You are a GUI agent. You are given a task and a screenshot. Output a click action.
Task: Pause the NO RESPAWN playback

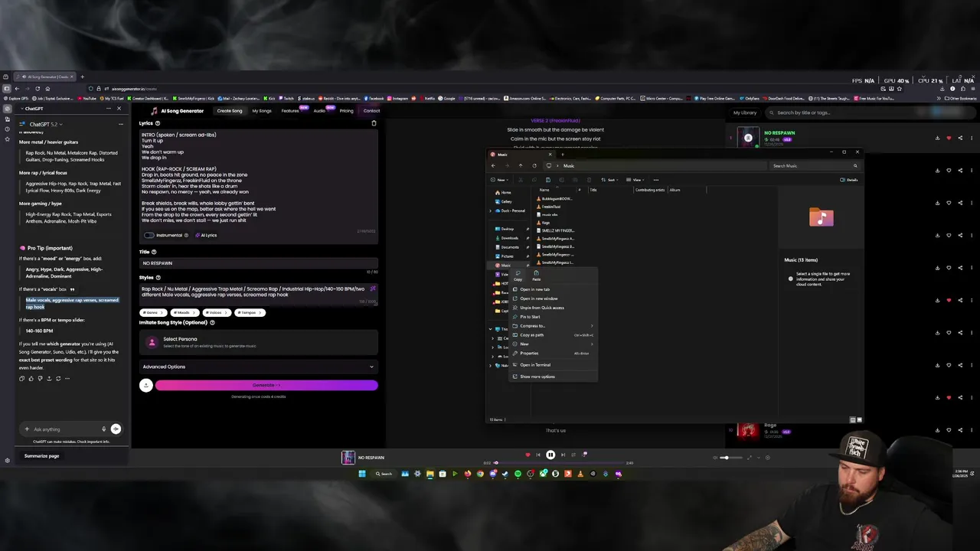pyautogui.click(x=550, y=455)
